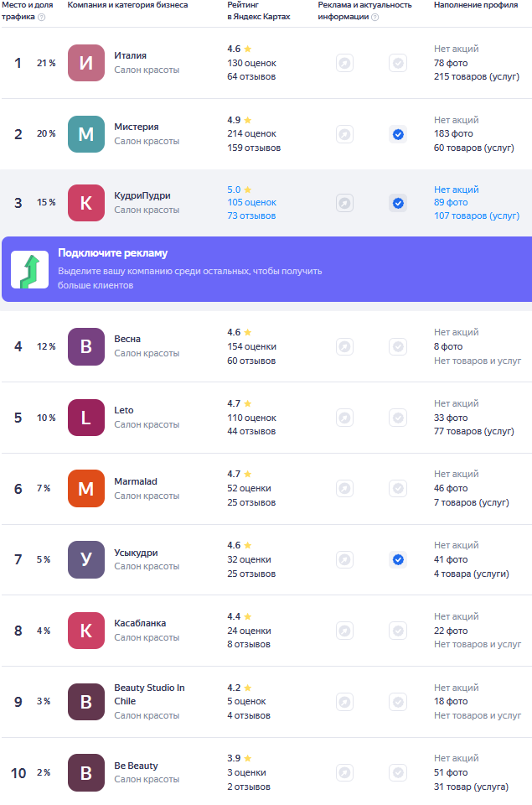Click the Усыкудри company avatar

pos(86,559)
